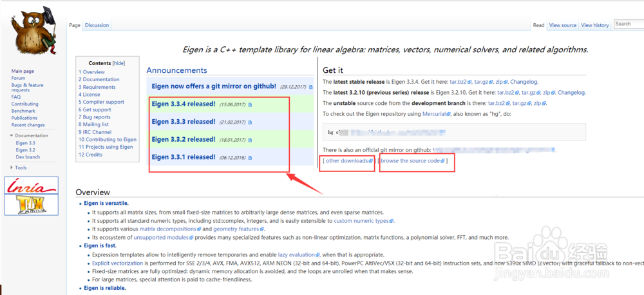
Task: Open document icon beside Eigen 3.3.3 released
Action: 250,122
